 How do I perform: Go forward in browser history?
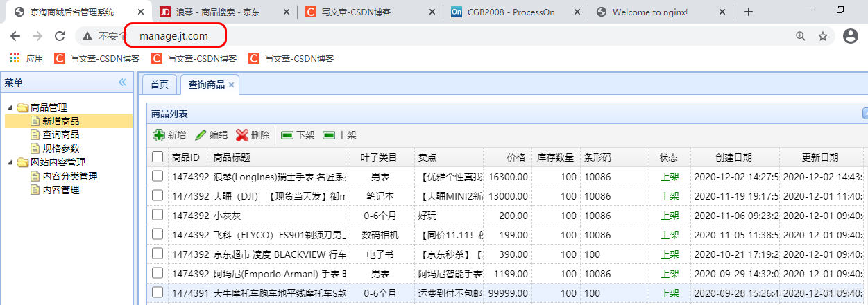tap(37, 36)
